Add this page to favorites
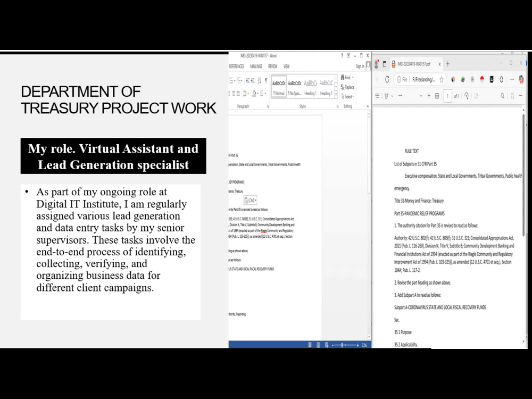The width and height of the screenshot is (532, 399). [x=442, y=79]
